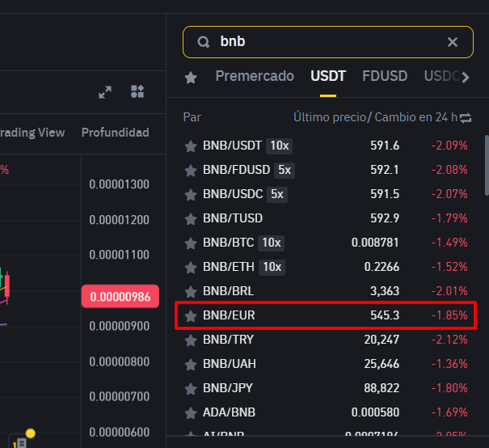Star the BNB/JPY pair
This screenshot has height=448, width=489.
[191, 388]
